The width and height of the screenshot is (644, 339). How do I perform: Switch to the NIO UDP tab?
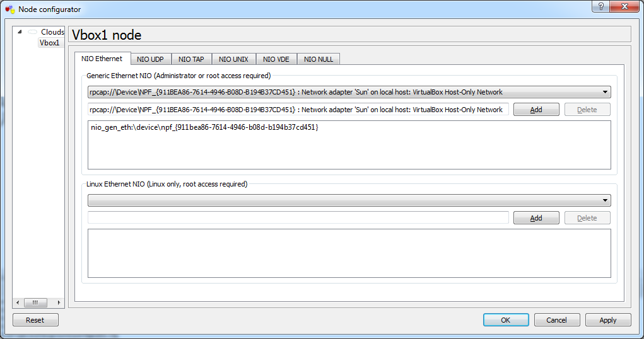pyautogui.click(x=150, y=59)
